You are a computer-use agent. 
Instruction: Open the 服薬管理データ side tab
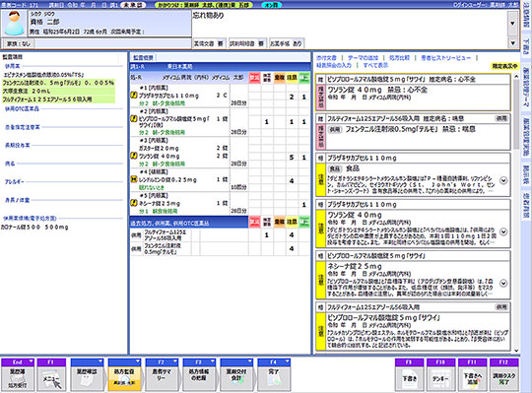[525, 88]
